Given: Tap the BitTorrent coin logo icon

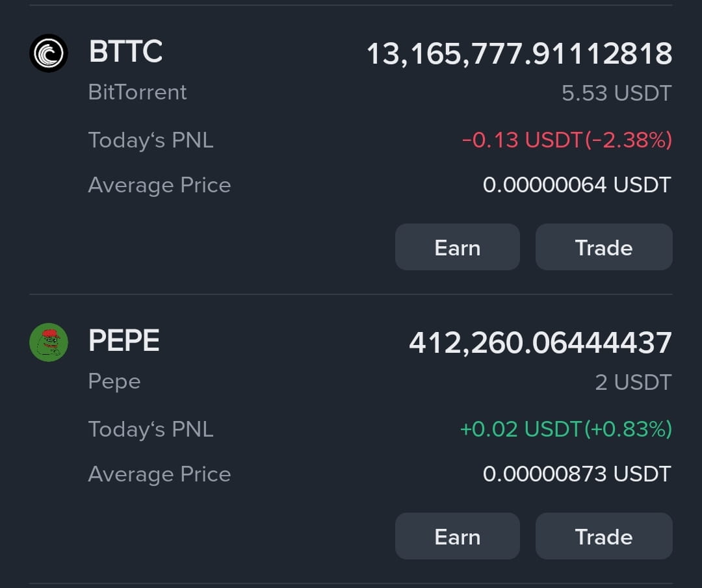Looking at the screenshot, I should click(49, 53).
